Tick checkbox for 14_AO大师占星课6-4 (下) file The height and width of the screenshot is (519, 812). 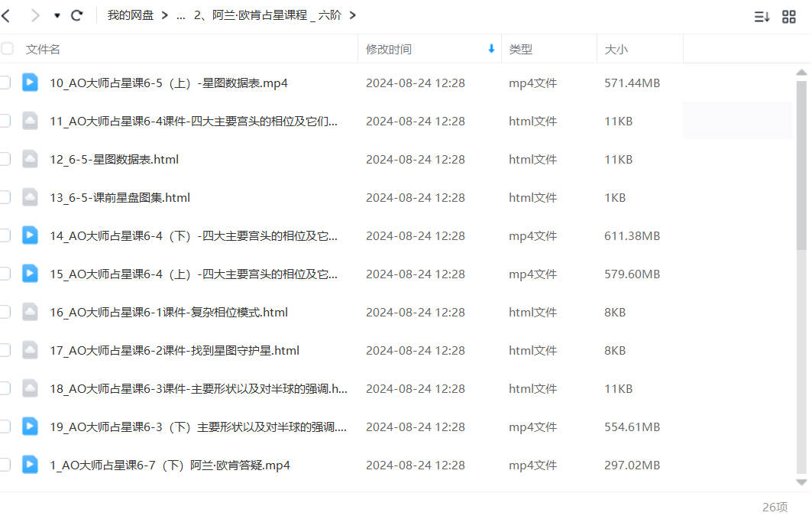5,235
